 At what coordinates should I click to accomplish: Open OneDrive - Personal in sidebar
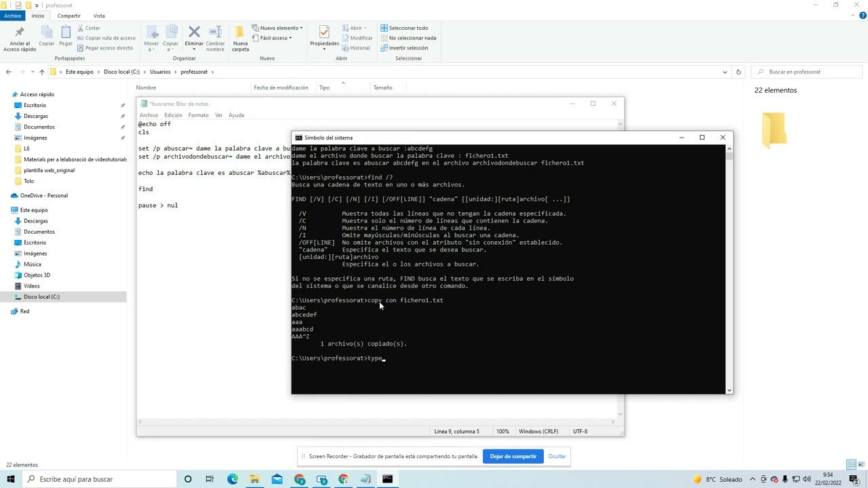pyautogui.click(x=43, y=195)
